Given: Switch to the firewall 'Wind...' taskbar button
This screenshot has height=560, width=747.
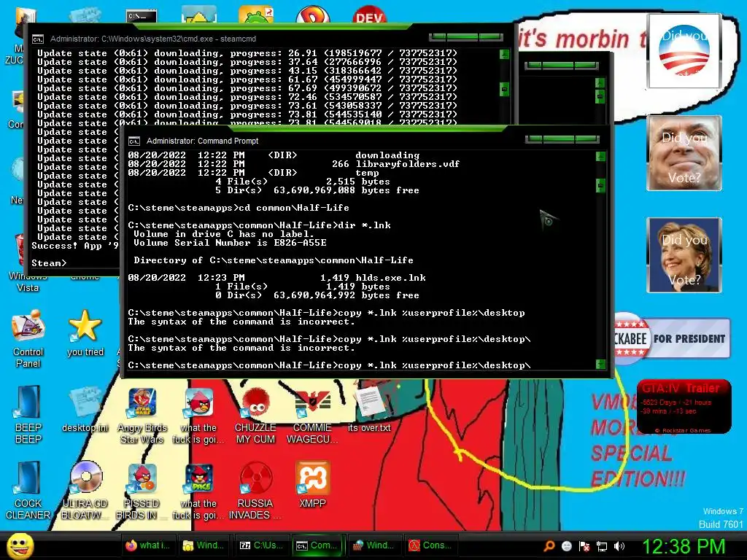Looking at the screenshot, I should point(373,545).
